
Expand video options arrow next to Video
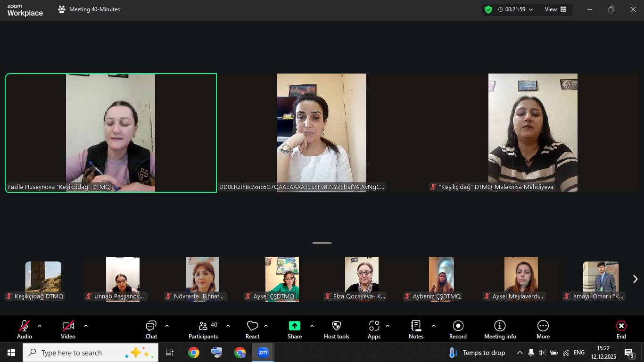click(x=86, y=326)
